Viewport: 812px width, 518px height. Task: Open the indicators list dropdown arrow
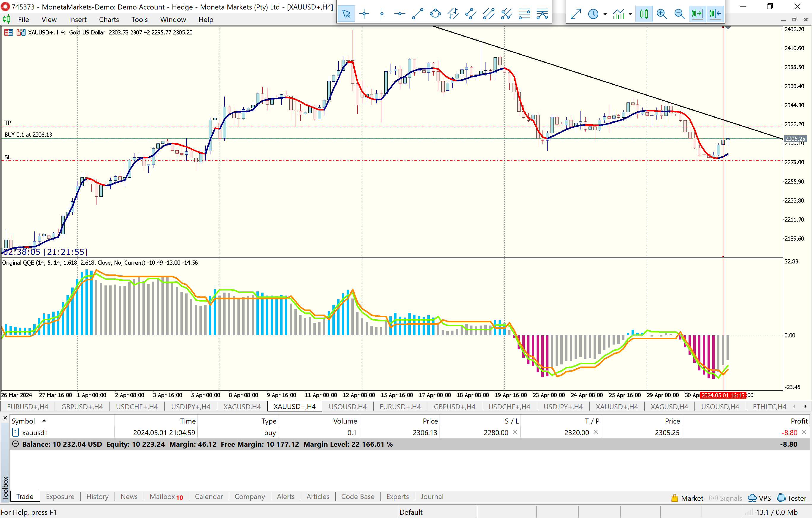630,14
